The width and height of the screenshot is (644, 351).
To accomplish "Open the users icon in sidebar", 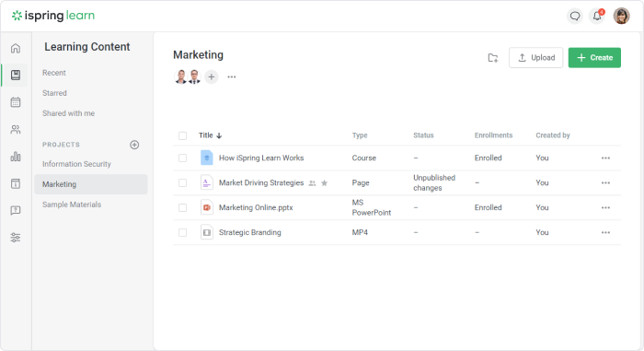I will coord(16,130).
